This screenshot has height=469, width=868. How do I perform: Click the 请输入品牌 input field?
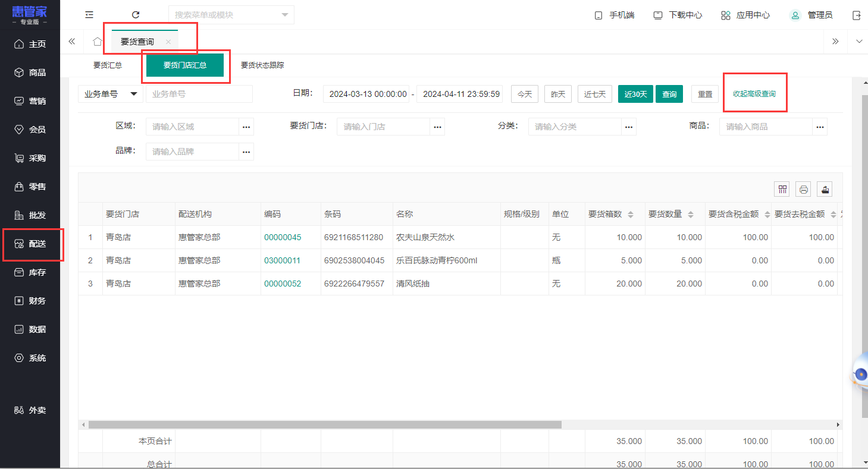click(193, 152)
